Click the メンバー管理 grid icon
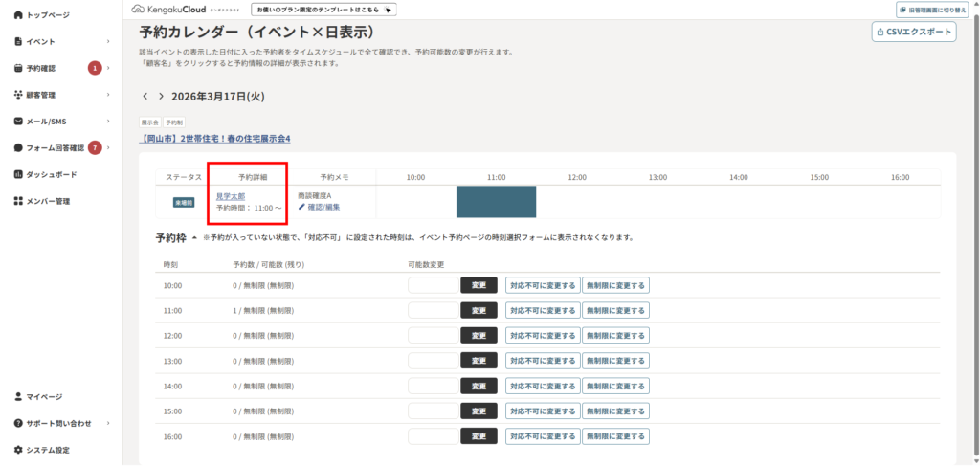This screenshot has height=466, width=980. tap(18, 202)
